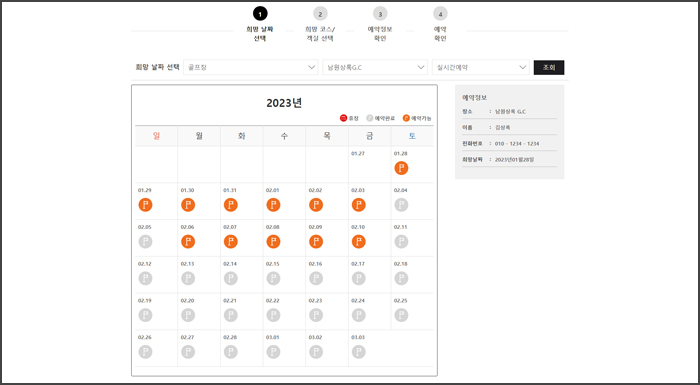Click the gray flag icon on 02.11
Image resolution: width=700 pixels, height=385 pixels.
point(401,242)
